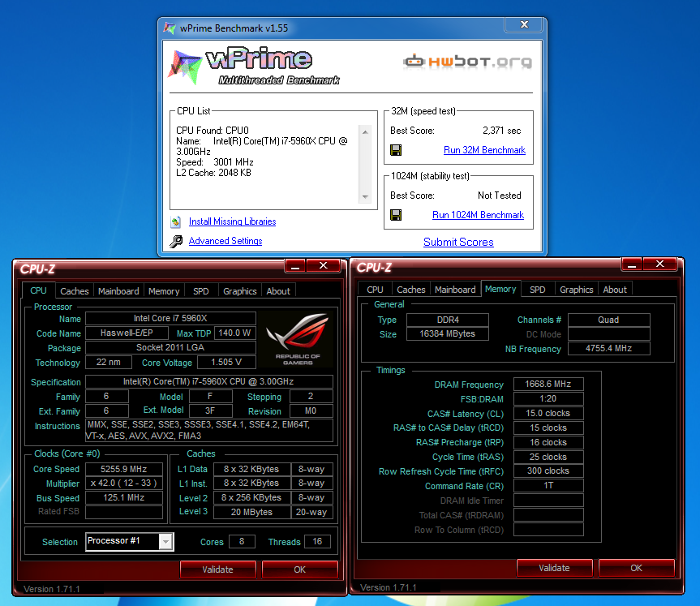
Task: Close the wPrime Benchmark window
Action: 524,24
